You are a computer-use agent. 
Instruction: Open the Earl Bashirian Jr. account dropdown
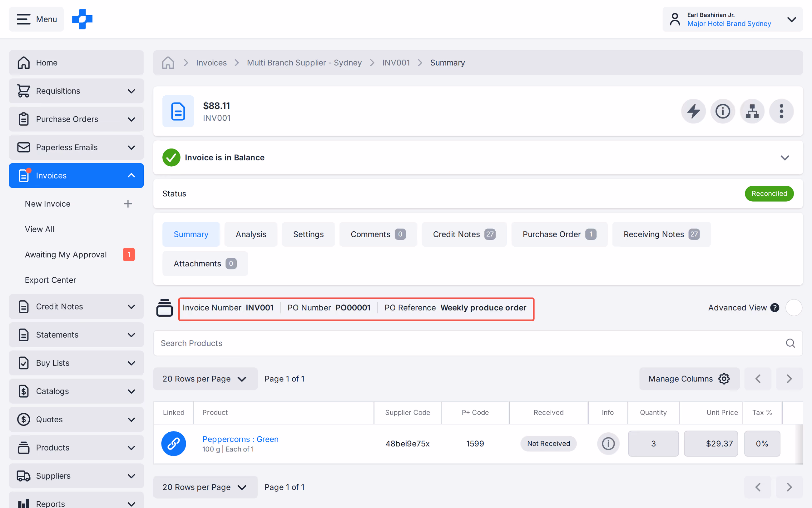[x=732, y=19]
